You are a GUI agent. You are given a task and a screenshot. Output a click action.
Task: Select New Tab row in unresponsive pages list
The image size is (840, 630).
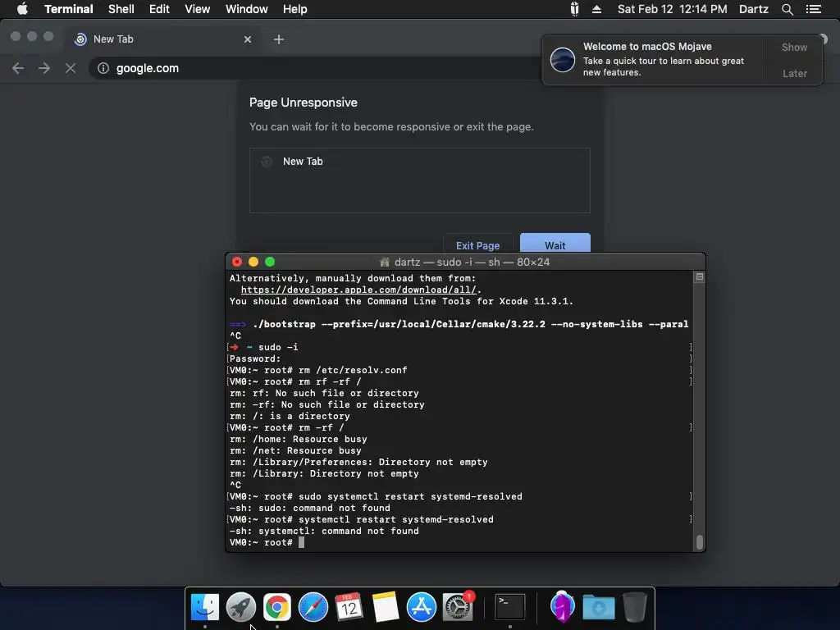pos(419,162)
